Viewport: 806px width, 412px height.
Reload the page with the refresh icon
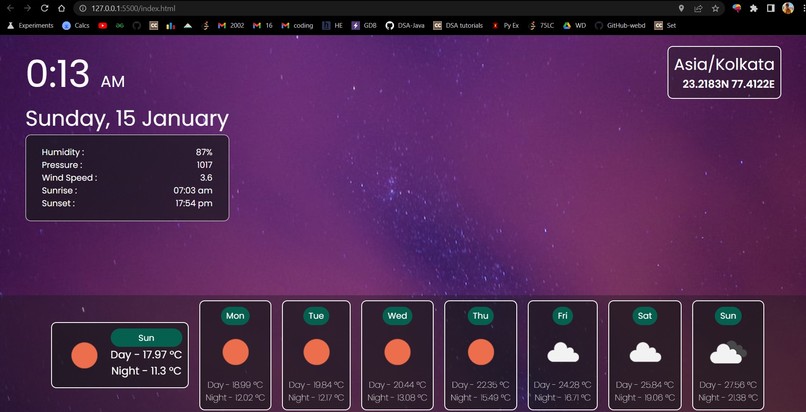click(45, 8)
